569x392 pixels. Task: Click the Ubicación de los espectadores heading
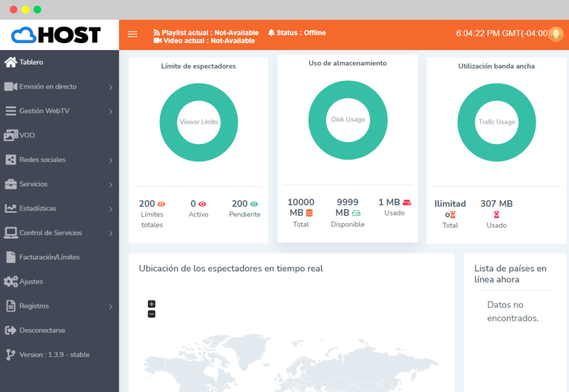231,269
